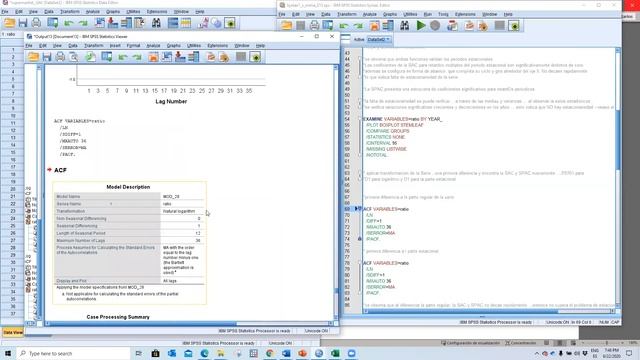Screen dimensions: 640x360
Task: Click the /PLOT BOXPLOT STEMLEAF line
Action: (395, 125)
